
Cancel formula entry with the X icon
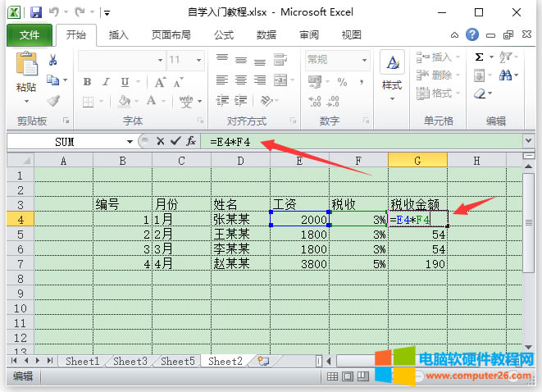pyautogui.click(x=160, y=142)
